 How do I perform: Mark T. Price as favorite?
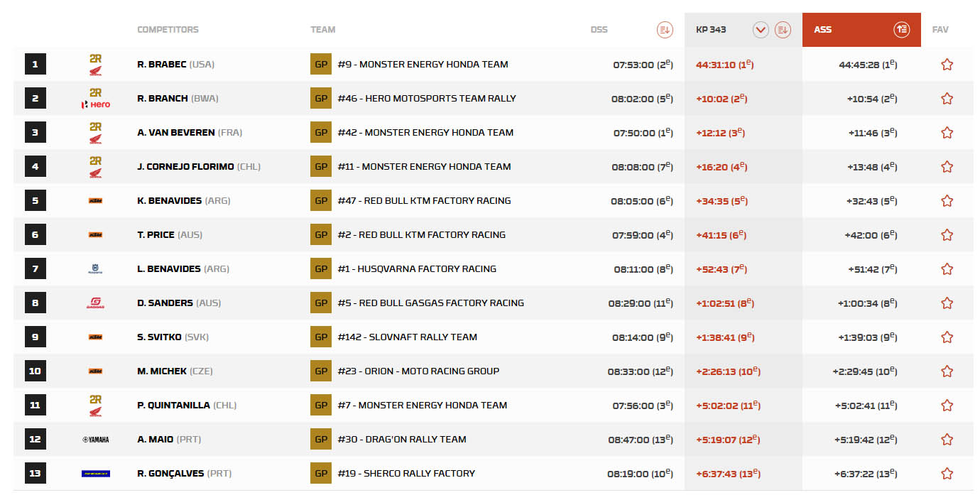pyautogui.click(x=947, y=235)
